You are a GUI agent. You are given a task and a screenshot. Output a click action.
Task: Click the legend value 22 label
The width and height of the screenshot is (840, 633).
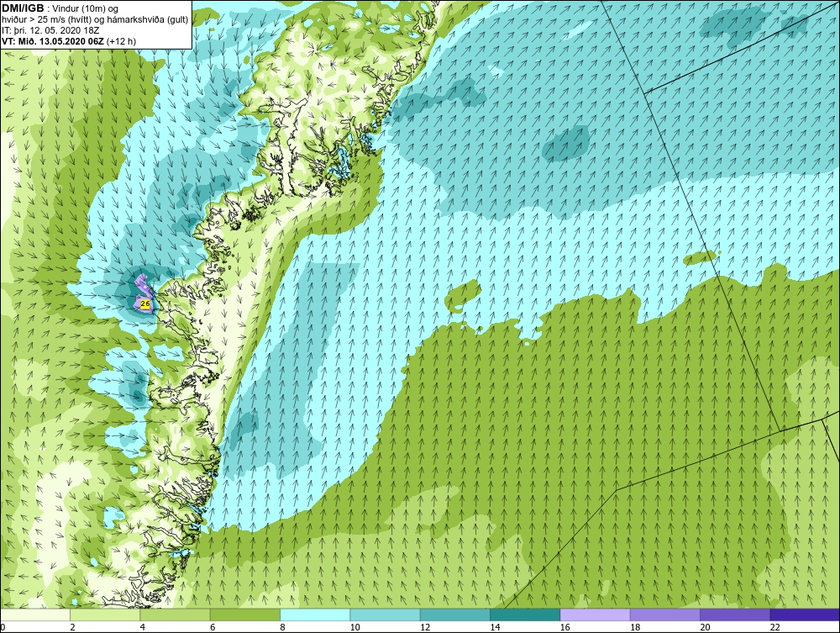point(774,627)
